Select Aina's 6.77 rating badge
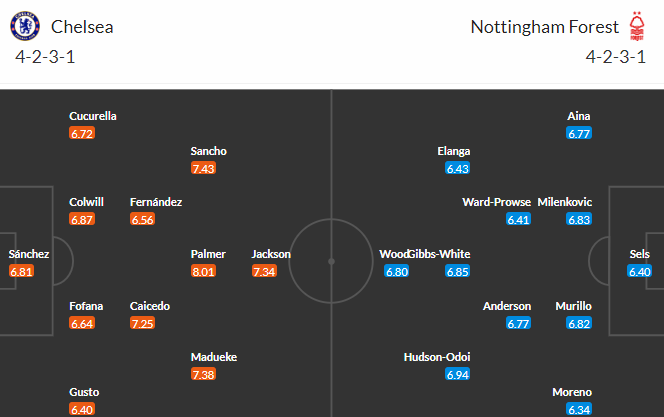This screenshot has width=664, height=417. [579, 133]
